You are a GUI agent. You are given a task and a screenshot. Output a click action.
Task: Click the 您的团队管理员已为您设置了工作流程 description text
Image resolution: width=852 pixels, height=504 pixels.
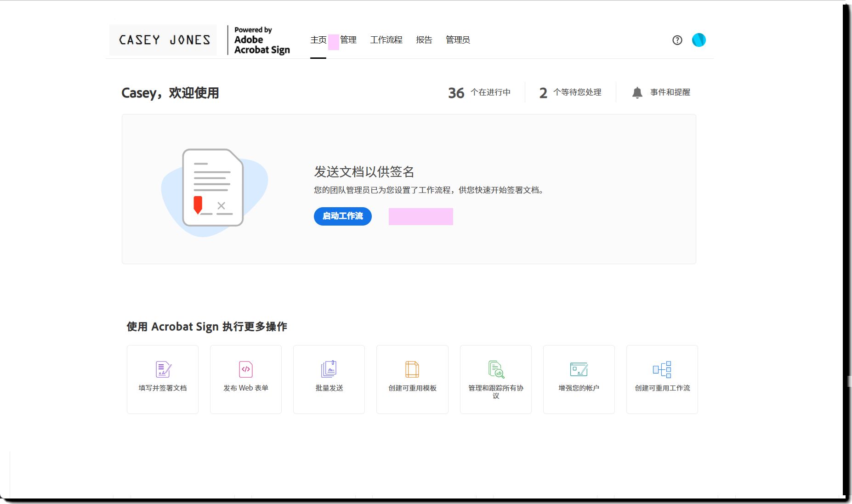coord(428,190)
